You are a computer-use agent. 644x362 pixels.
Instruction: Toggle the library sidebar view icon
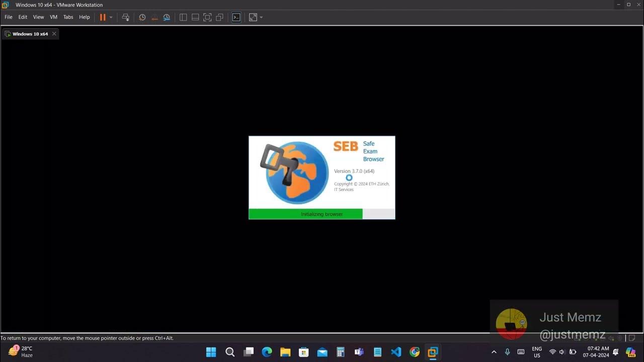point(183,17)
